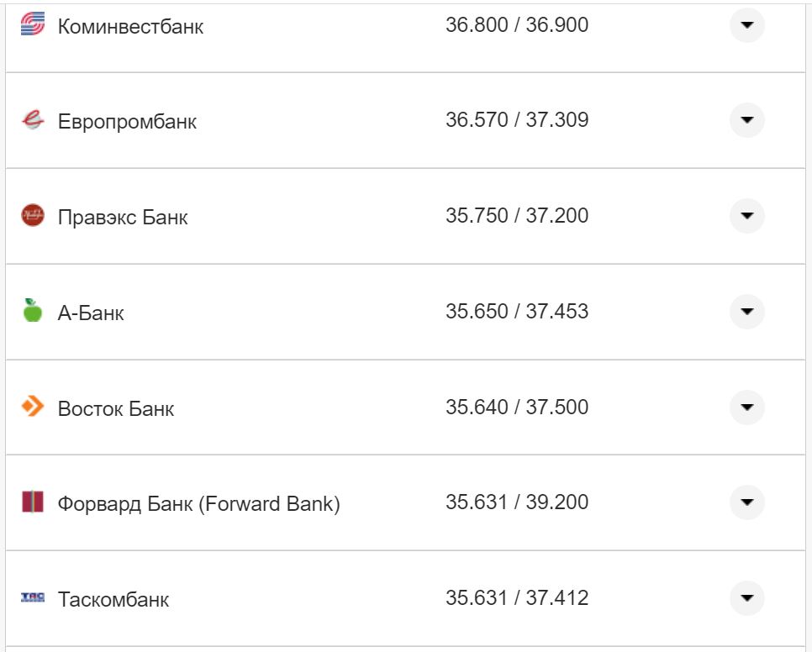The width and height of the screenshot is (812, 652).
Task: Open the Форвард Банк dropdown arrow
Action: 746,502
